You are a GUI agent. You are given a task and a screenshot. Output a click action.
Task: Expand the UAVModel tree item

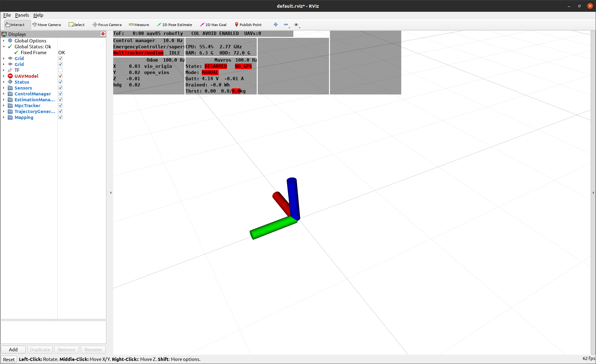4,76
